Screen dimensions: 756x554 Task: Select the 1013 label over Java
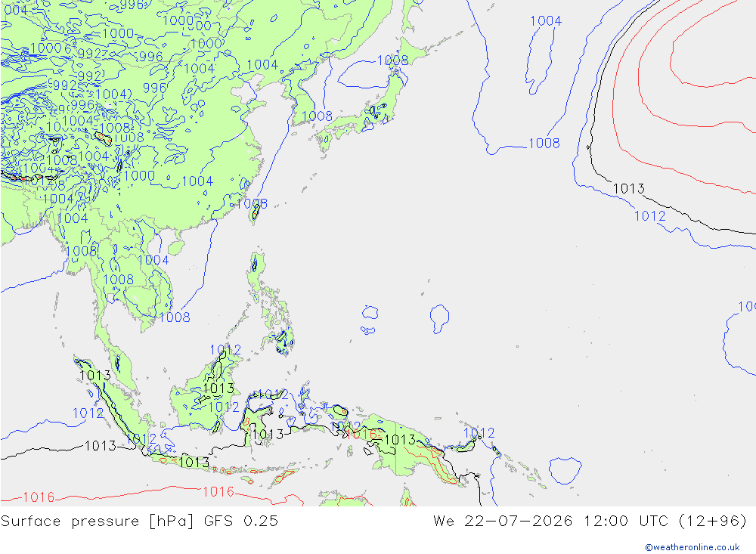point(194,463)
